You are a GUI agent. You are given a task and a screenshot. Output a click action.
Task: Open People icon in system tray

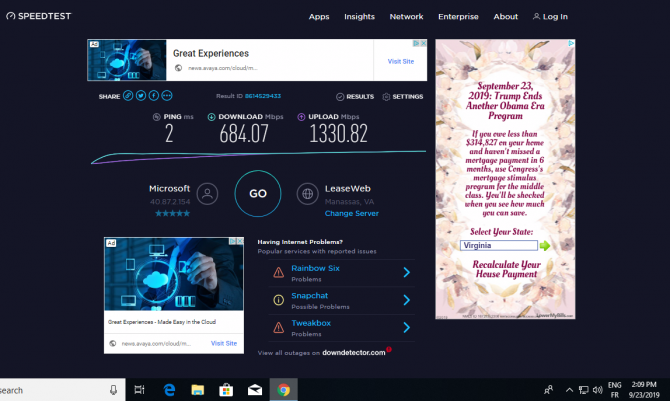(x=549, y=390)
